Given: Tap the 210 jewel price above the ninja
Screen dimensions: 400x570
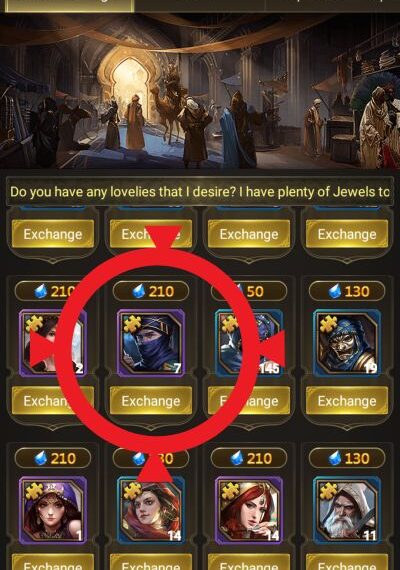Looking at the screenshot, I should (x=151, y=291).
